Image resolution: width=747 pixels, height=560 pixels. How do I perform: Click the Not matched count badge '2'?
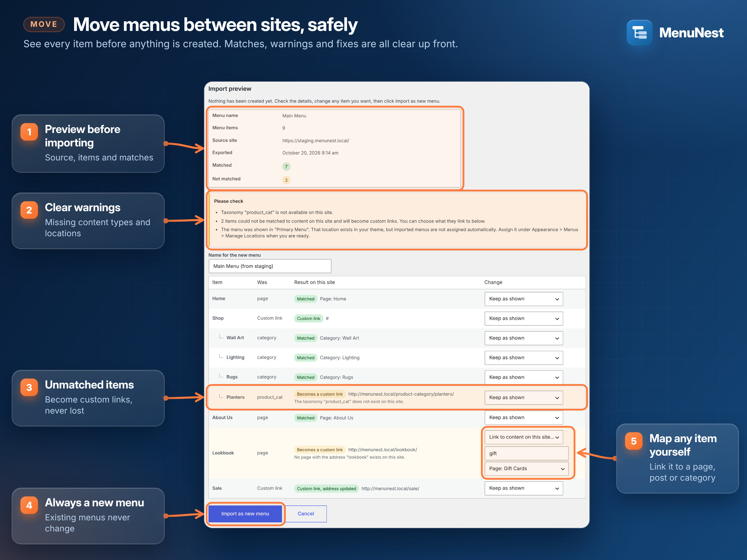pos(286,180)
